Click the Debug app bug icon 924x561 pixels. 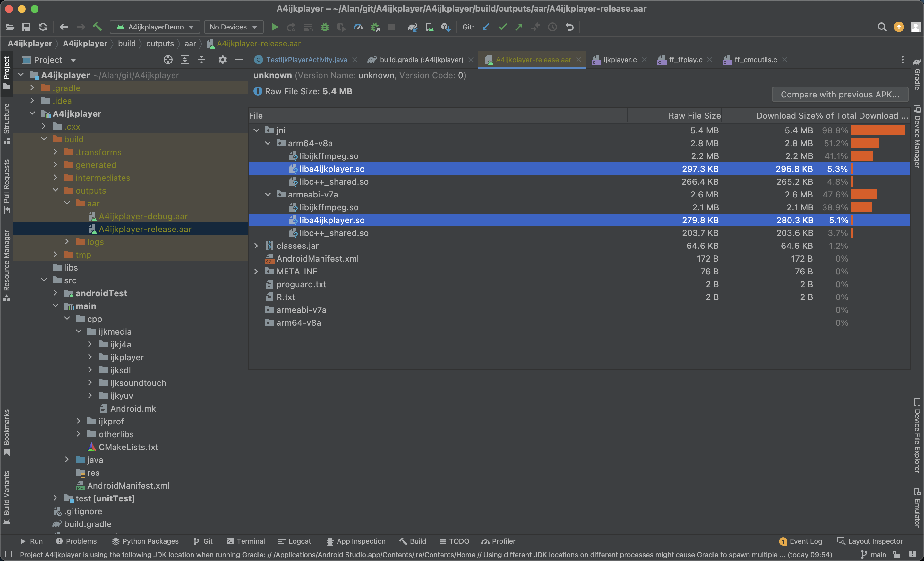(324, 27)
